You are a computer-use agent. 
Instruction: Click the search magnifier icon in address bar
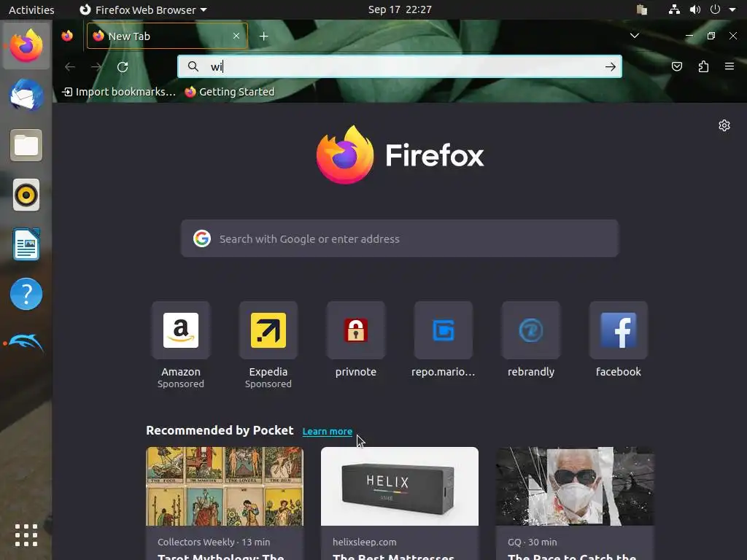(193, 66)
